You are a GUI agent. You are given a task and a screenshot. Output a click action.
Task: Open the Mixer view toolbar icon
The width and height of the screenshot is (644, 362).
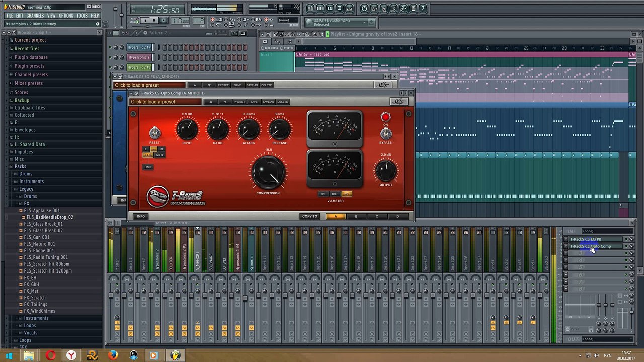click(x=349, y=9)
